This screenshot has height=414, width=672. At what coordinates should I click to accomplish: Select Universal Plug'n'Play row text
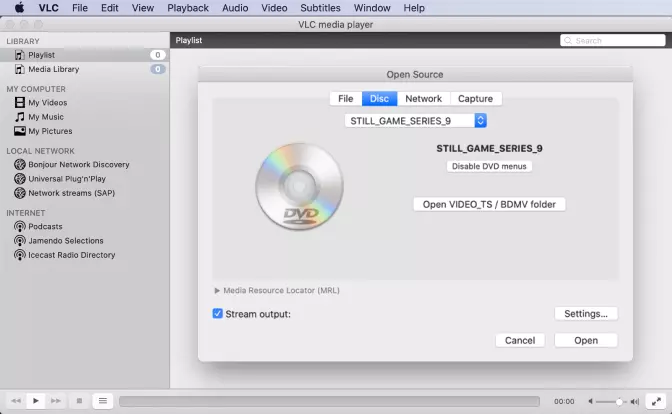(x=67, y=179)
